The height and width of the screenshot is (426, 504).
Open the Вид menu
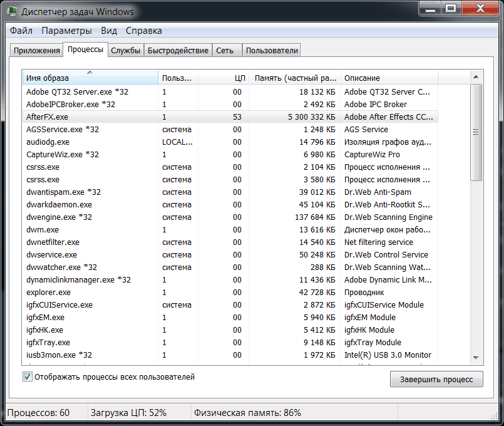point(109,31)
